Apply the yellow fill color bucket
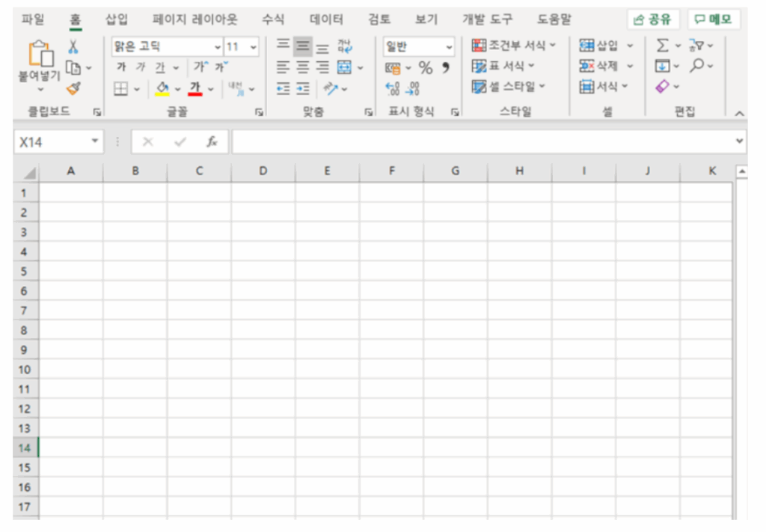766x532 pixels. pos(162,89)
